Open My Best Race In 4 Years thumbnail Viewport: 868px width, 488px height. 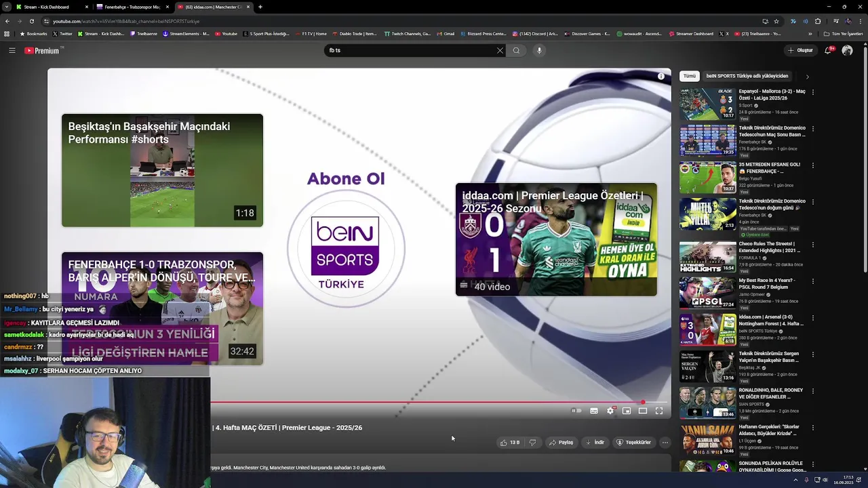(x=708, y=292)
